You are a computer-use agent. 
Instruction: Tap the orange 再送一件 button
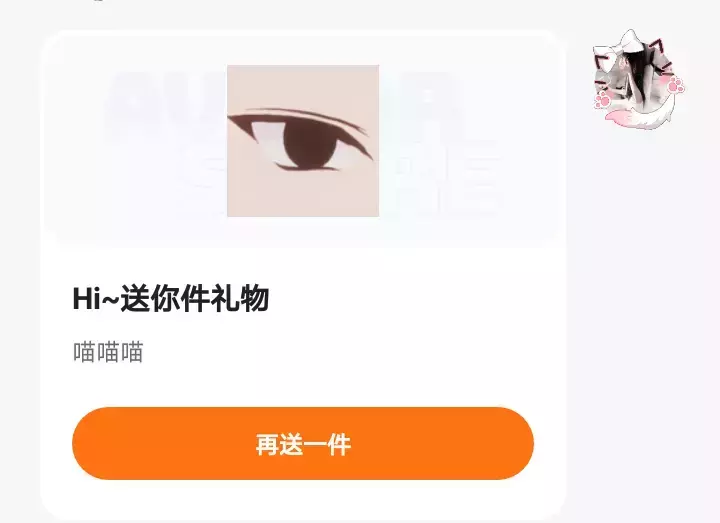[x=303, y=444]
